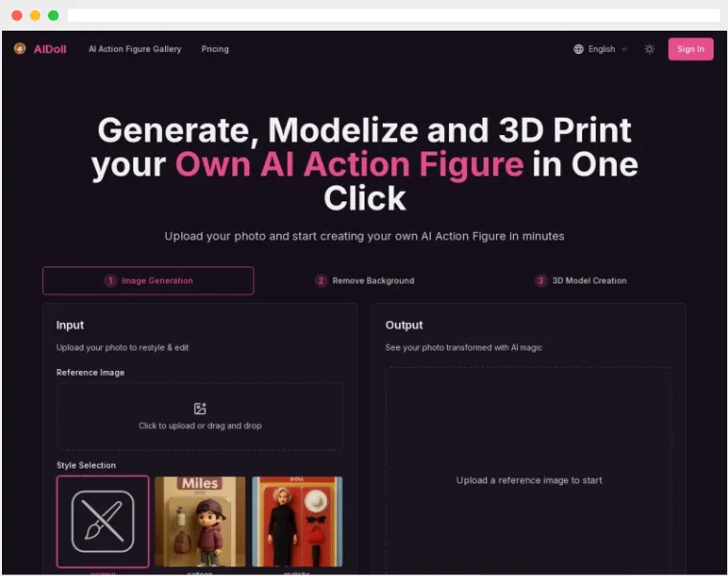Click the AIDoll brand name text
Image resolution: width=728 pixels, height=576 pixels.
click(50, 49)
